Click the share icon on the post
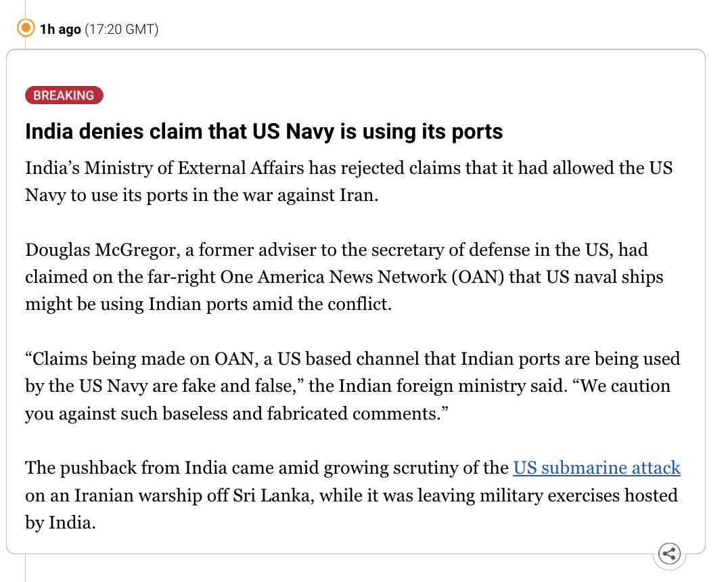 point(669,553)
